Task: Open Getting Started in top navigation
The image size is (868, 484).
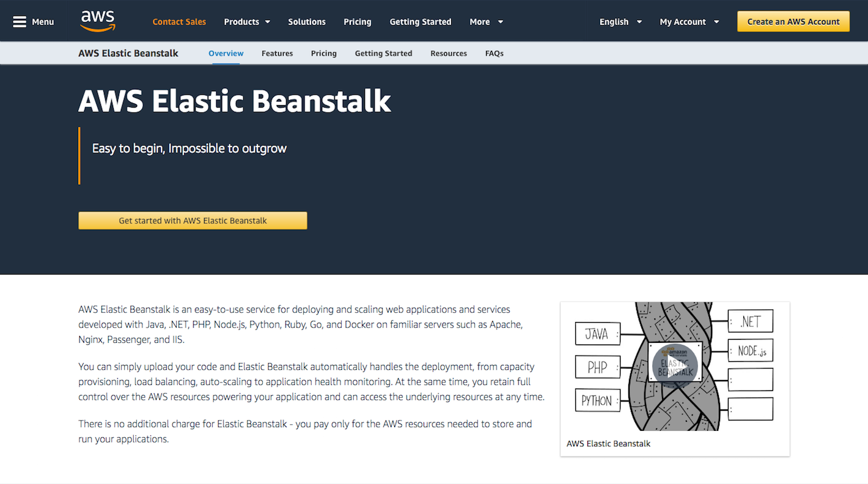Action: pos(421,22)
